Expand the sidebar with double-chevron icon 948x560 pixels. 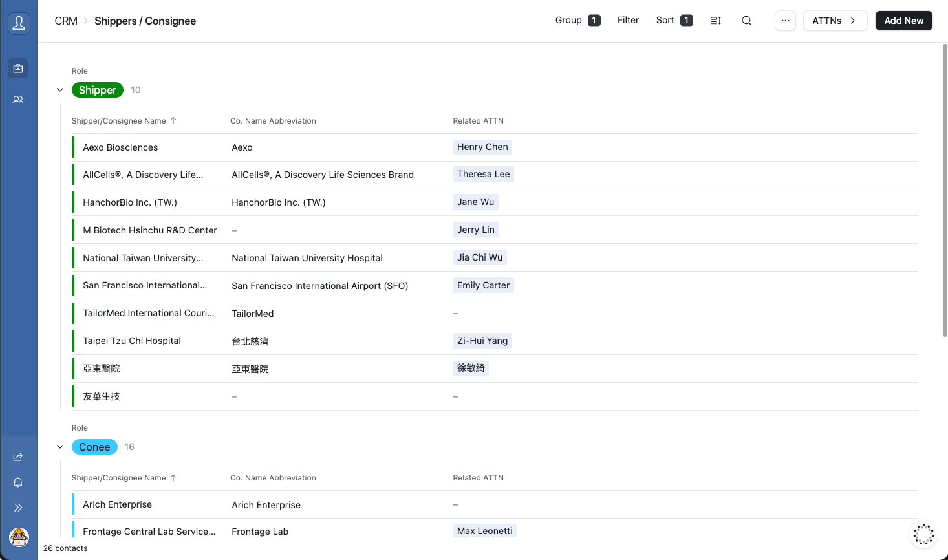coord(18,508)
